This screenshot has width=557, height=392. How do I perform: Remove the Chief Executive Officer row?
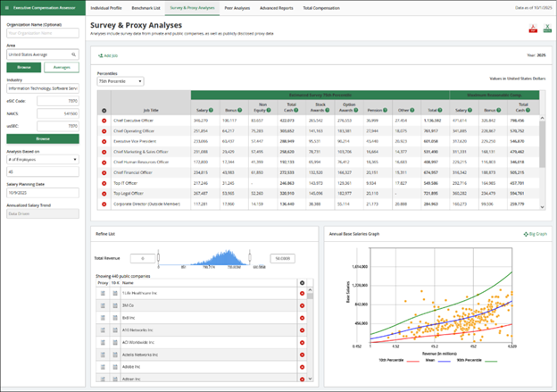pos(104,119)
